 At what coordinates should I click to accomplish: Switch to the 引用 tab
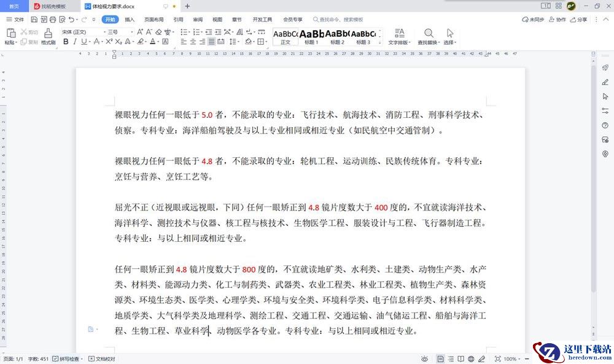coord(178,19)
